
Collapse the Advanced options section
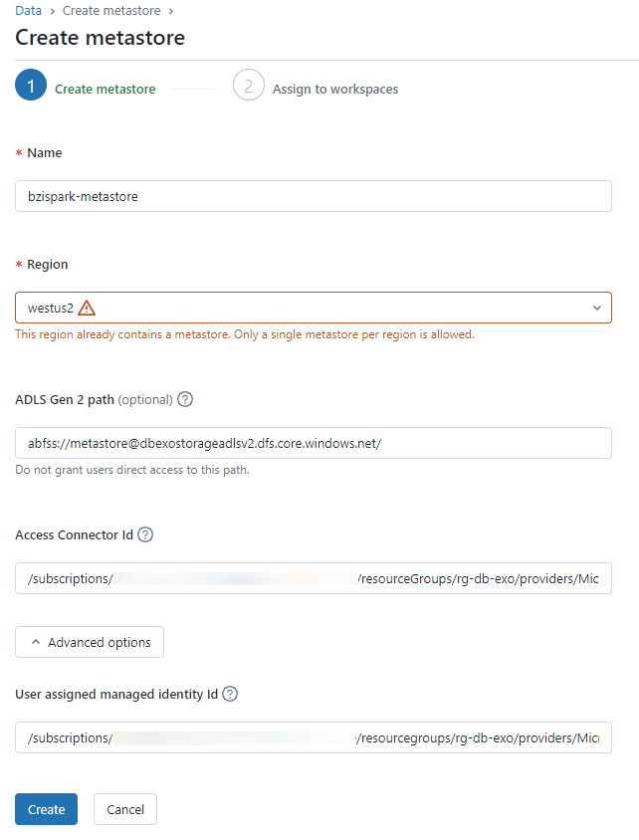pos(89,641)
